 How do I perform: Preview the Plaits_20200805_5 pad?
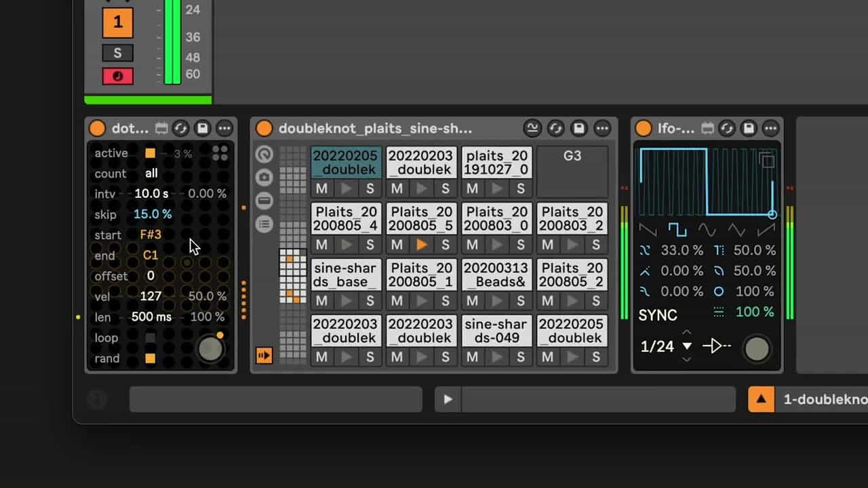click(x=421, y=245)
